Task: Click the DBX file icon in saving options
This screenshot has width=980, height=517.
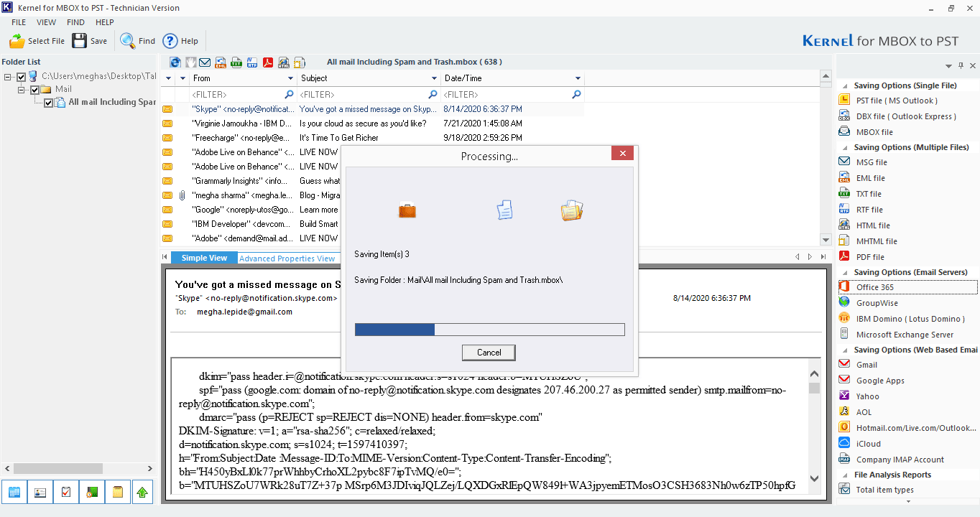Action: [845, 116]
